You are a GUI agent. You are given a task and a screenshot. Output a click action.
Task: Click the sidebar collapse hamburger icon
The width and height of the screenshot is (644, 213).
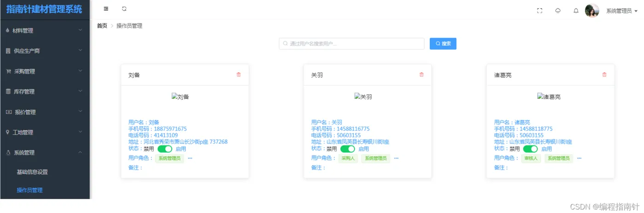click(x=106, y=9)
